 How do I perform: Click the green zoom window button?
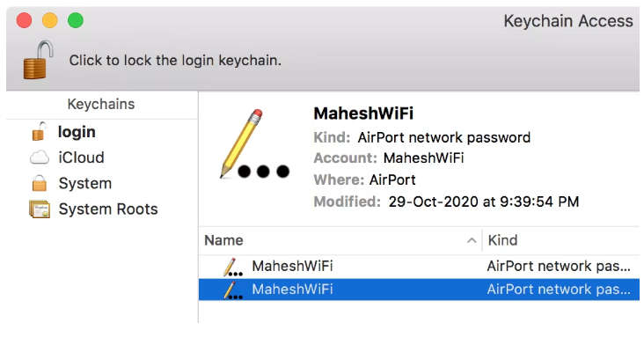(76, 20)
